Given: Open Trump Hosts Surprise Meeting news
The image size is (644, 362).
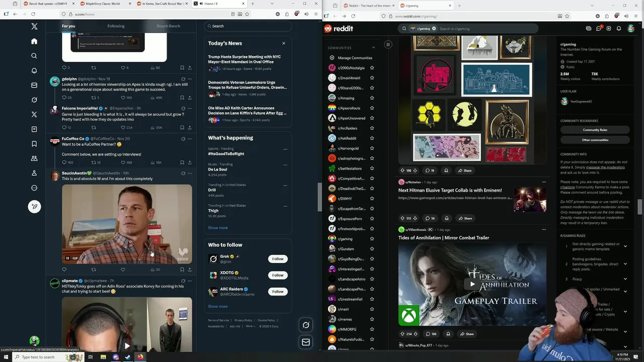Looking at the screenshot, I should click(x=245, y=59).
